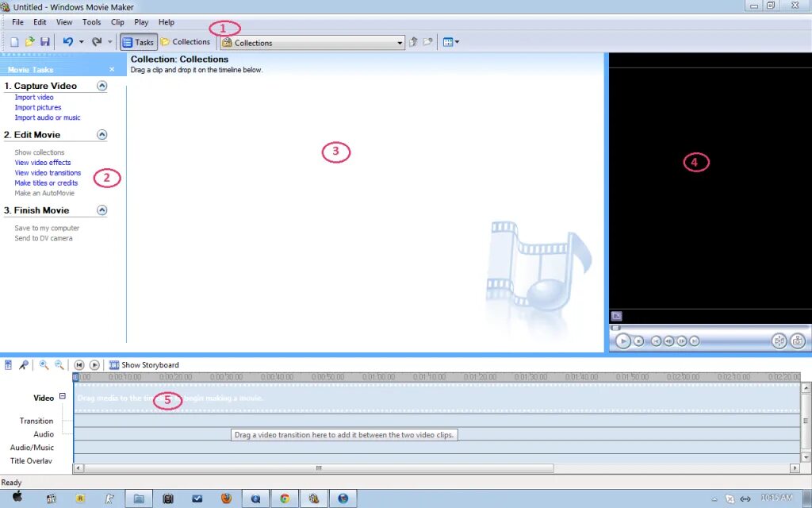Click the file folder taskbar icon

139,498
